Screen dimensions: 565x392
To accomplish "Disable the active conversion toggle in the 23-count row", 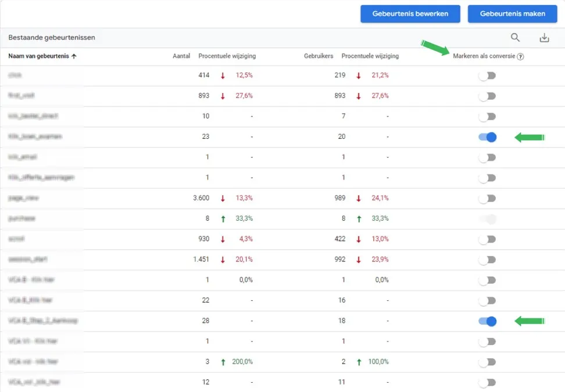I will [x=487, y=137].
